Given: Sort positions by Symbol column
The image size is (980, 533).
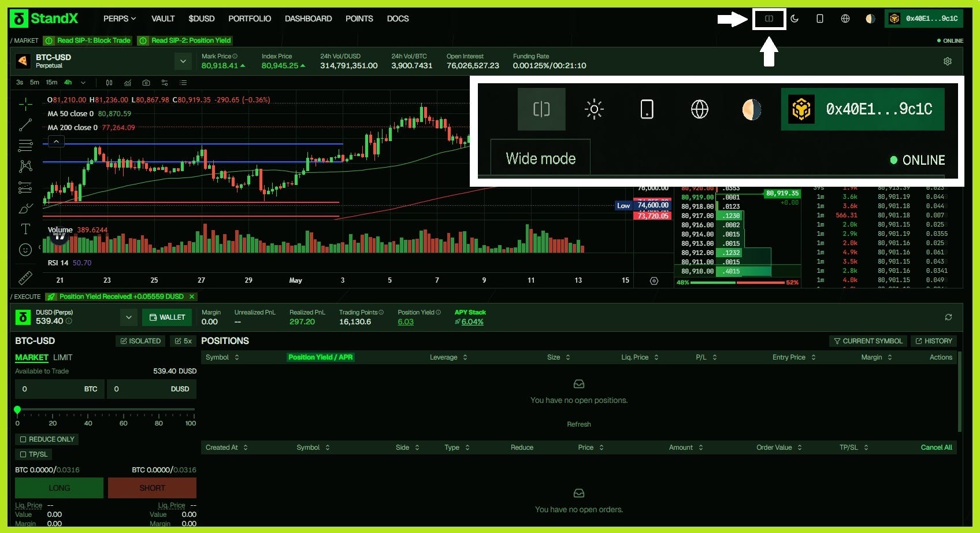Looking at the screenshot, I should [x=222, y=357].
